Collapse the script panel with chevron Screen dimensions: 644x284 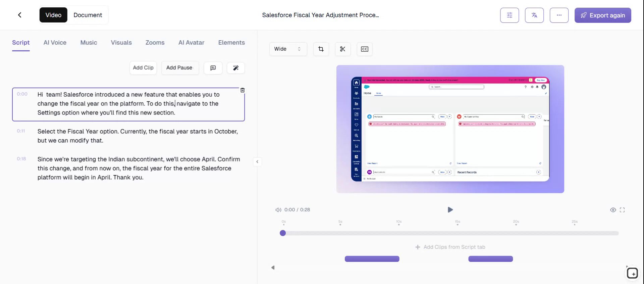[257, 162]
